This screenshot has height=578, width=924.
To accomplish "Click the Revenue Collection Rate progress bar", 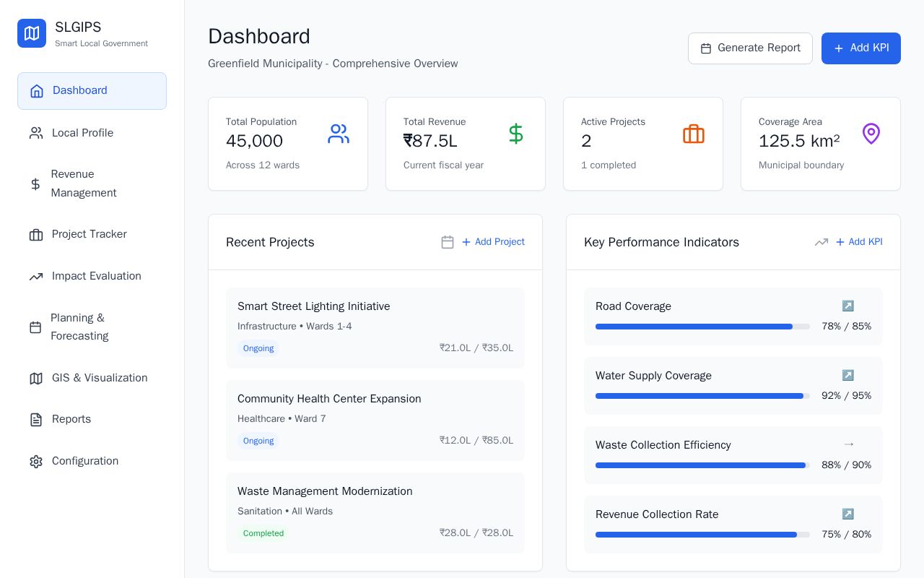I will point(702,535).
